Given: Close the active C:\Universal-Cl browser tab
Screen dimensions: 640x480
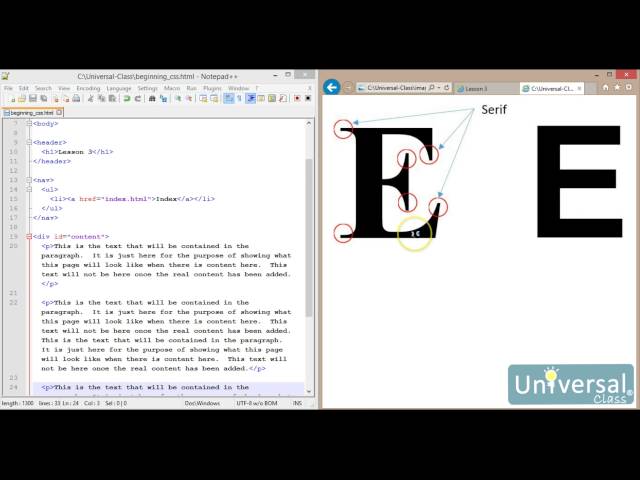Looking at the screenshot, I should click(579, 88).
